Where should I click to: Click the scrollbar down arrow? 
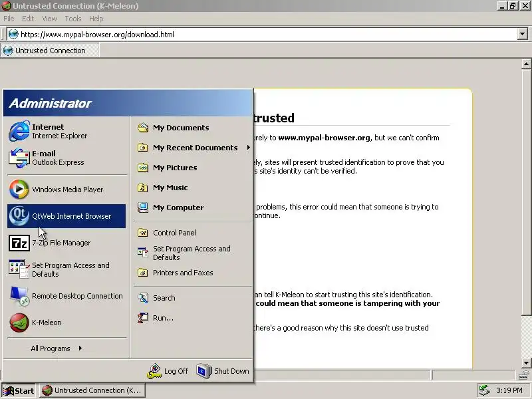click(x=526, y=363)
